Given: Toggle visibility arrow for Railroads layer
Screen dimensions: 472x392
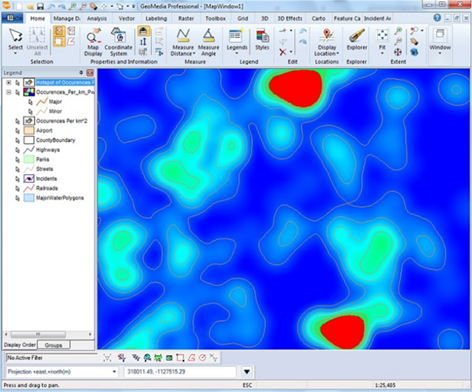Looking at the screenshot, I should pyautogui.click(x=17, y=189).
